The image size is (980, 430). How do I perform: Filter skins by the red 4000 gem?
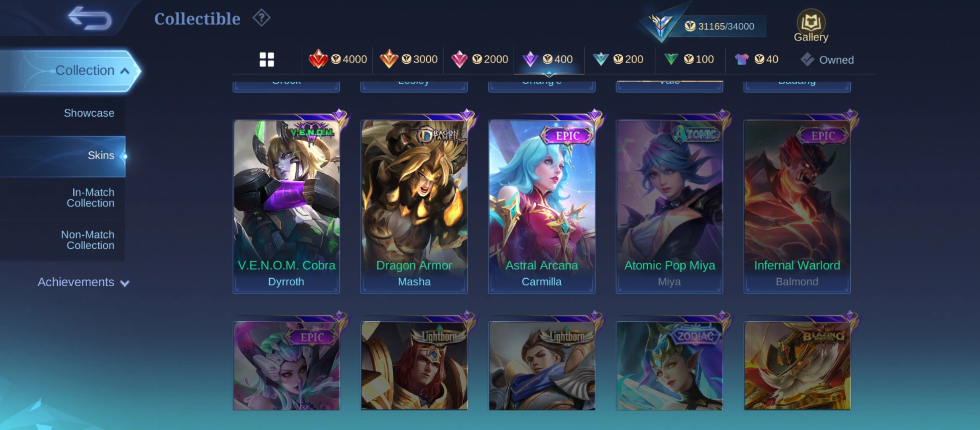click(x=337, y=59)
